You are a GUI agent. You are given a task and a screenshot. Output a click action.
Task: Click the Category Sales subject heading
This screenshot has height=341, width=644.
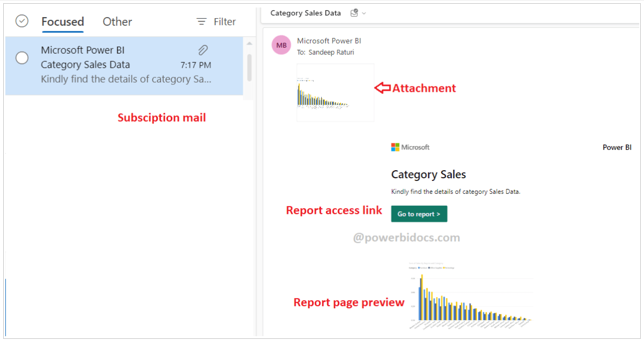coord(429,174)
